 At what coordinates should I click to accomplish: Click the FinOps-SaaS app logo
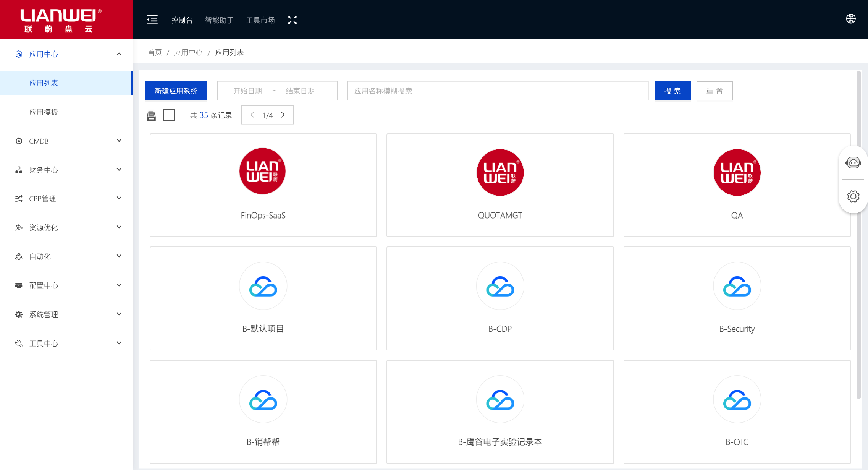[x=263, y=171]
